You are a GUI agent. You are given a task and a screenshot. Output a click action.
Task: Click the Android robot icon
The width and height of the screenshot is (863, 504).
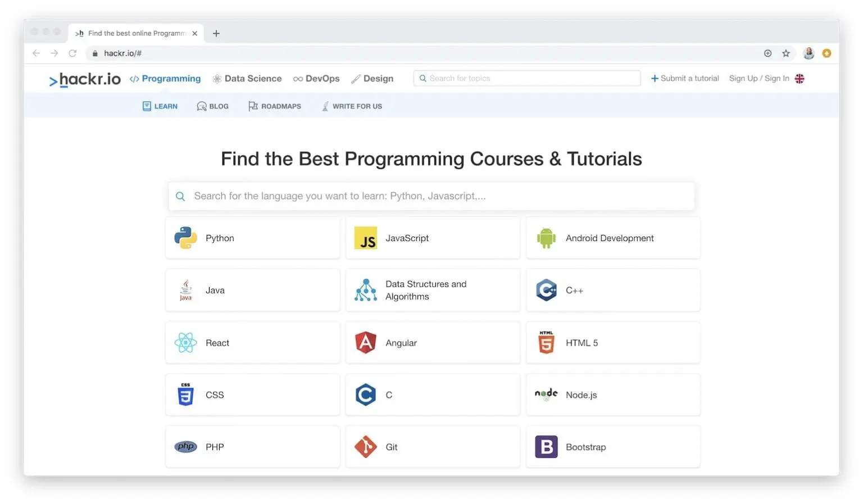pyautogui.click(x=546, y=238)
